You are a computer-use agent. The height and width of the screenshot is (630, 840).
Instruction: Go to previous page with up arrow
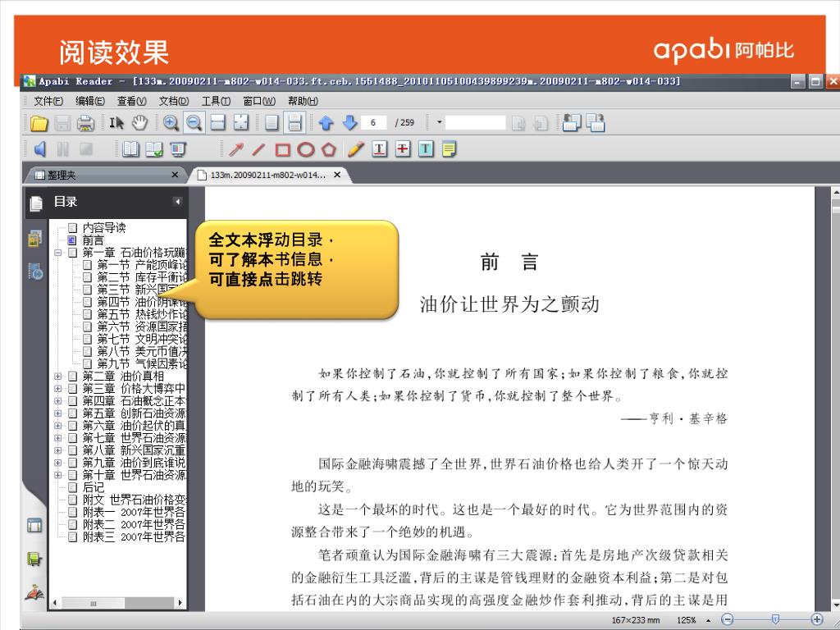326,123
